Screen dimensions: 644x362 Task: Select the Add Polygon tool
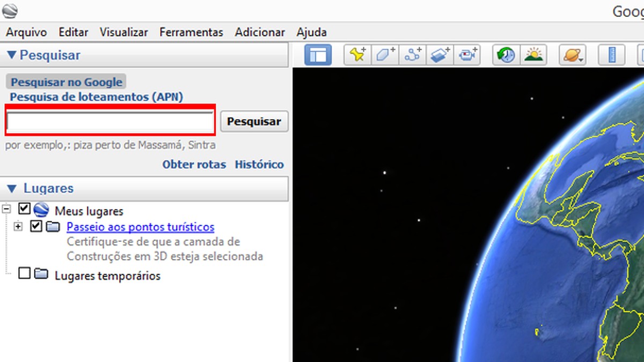click(385, 54)
